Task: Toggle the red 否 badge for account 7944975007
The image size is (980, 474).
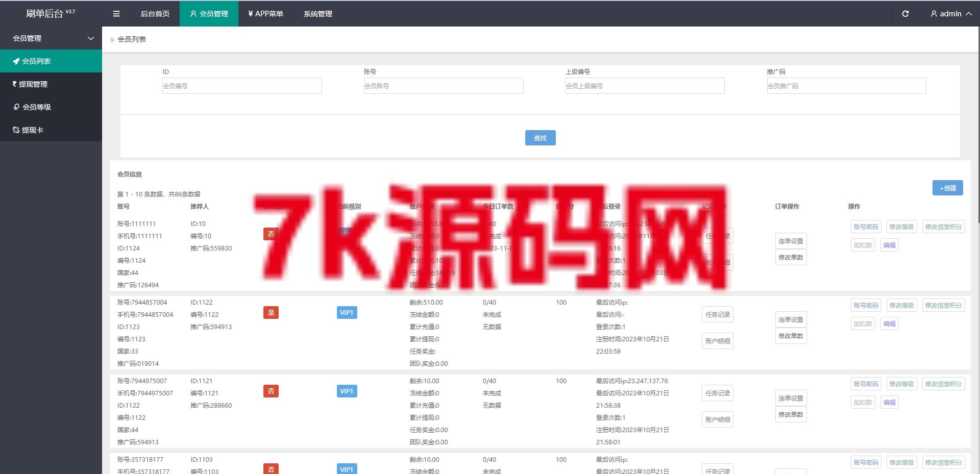Action: [271, 391]
